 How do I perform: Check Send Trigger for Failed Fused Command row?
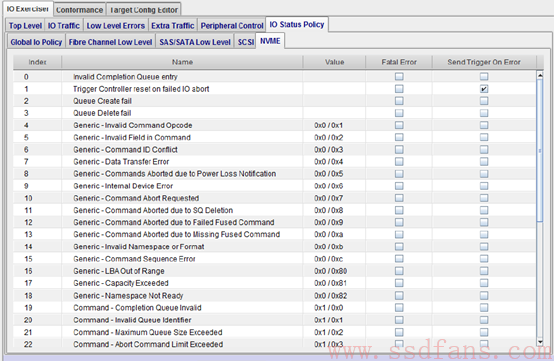[484, 223]
